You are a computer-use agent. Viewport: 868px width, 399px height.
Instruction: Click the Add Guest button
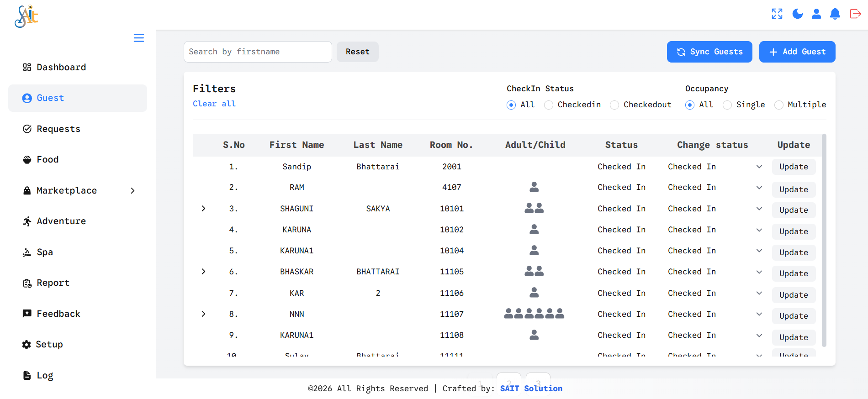pyautogui.click(x=797, y=52)
